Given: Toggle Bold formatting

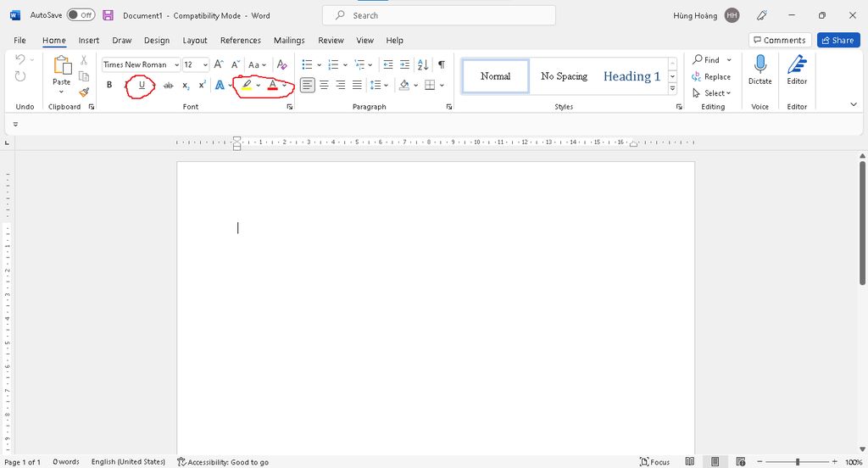Looking at the screenshot, I should [109, 85].
